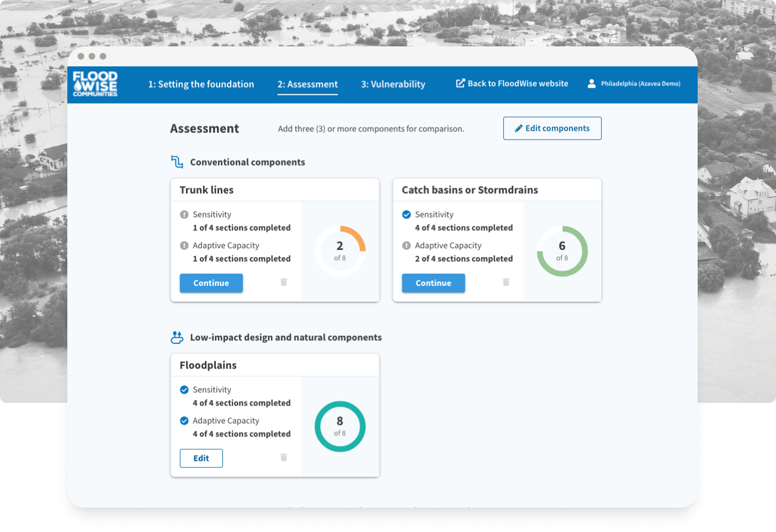Click Floodplains Adaptive Capacity completed checkmark
Viewport: 776px width, 532px height.
(184, 421)
